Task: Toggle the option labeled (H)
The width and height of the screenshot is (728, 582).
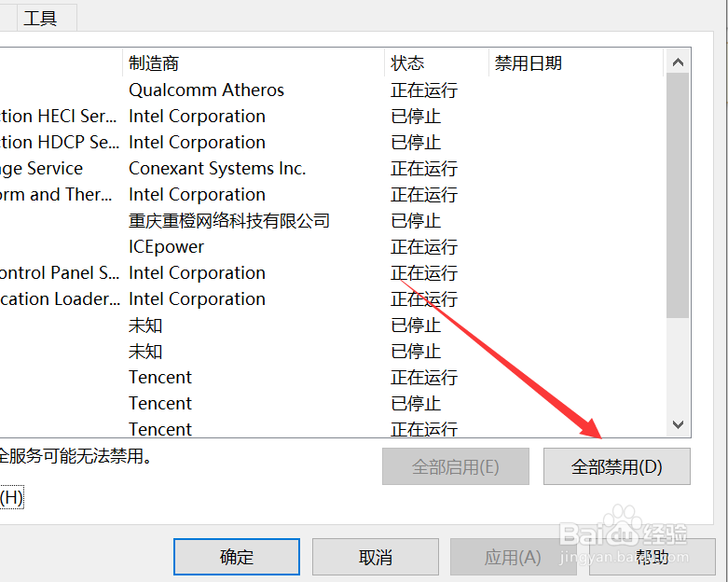Action: coord(11,497)
